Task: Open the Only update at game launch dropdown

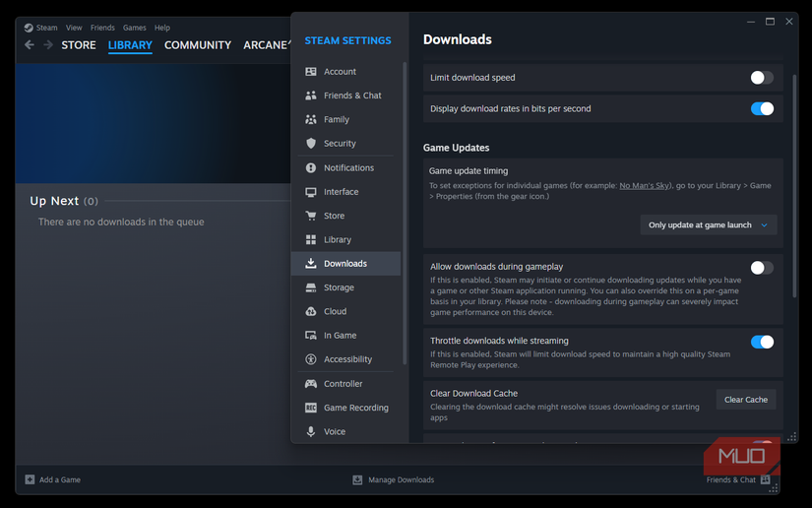Action: [709, 224]
